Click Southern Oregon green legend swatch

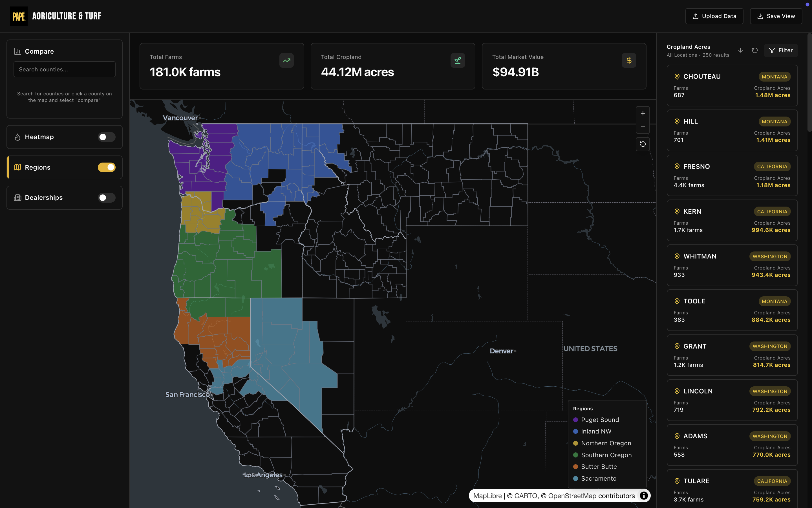[x=575, y=455]
